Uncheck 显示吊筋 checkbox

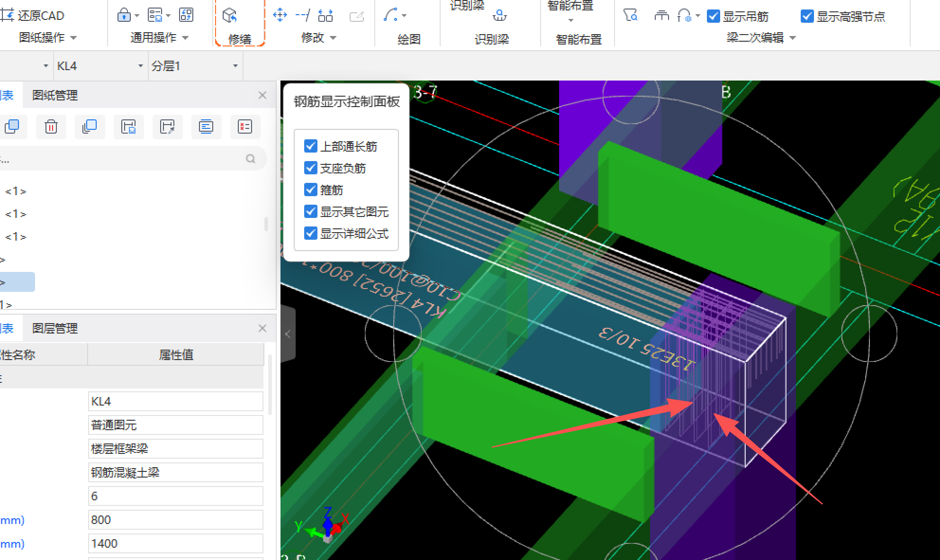713,16
